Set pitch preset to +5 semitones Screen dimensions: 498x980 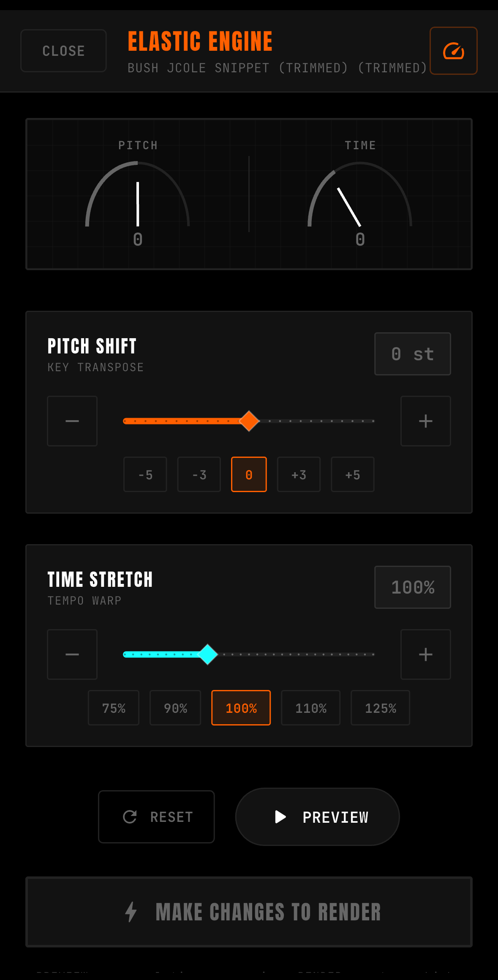tap(353, 474)
